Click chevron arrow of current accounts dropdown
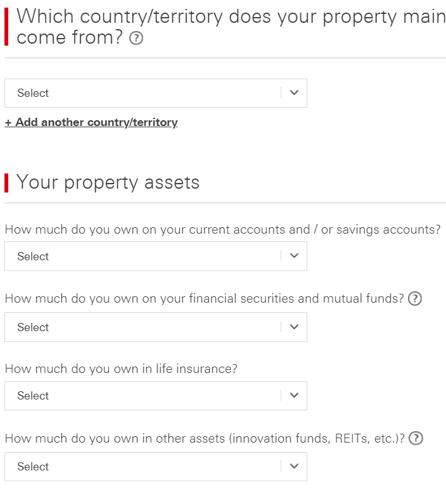The height and width of the screenshot is (504, 446). click(x=294, y=256)
